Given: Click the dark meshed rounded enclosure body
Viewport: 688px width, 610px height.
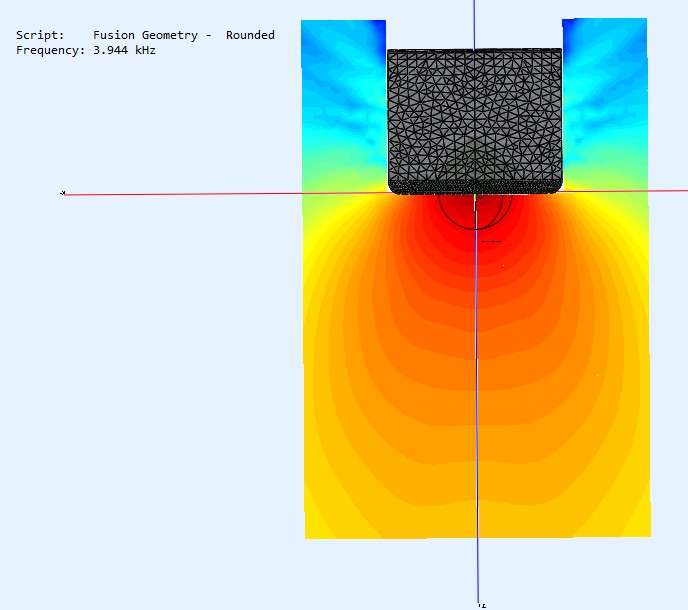Looking at the screenshot, I should (475, 122).
